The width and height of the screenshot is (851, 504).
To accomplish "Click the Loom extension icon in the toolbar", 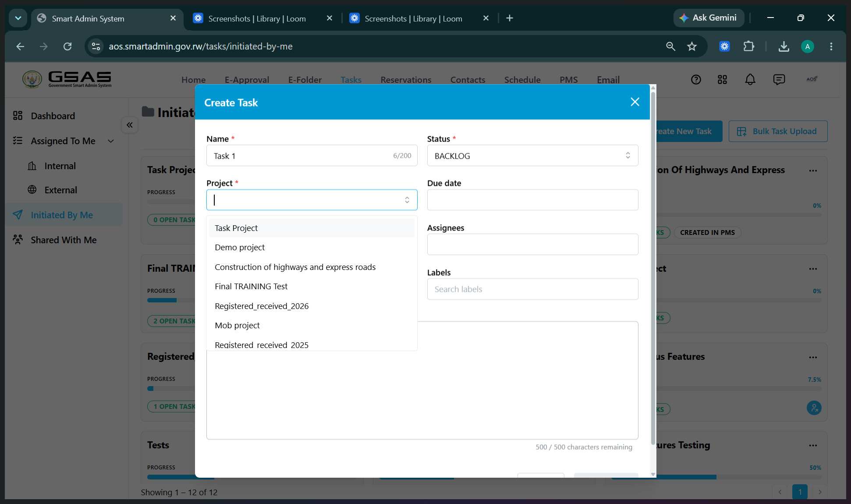I will tap(725, 46).
